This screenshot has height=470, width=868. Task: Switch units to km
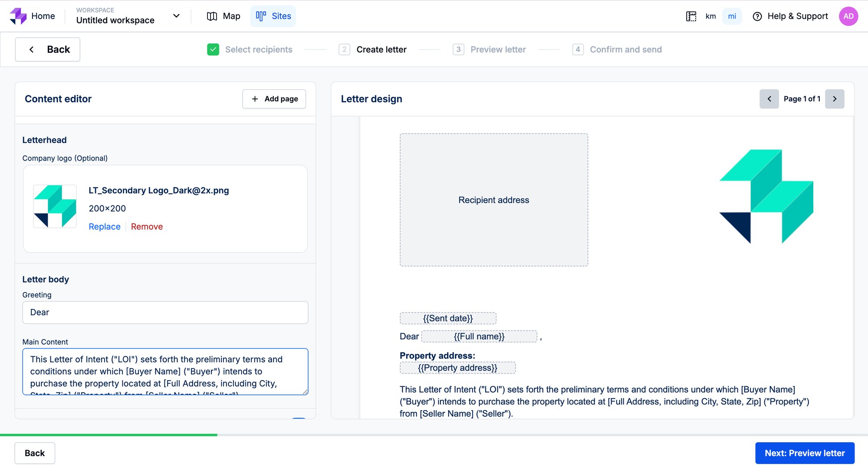[x=710, y=16]
